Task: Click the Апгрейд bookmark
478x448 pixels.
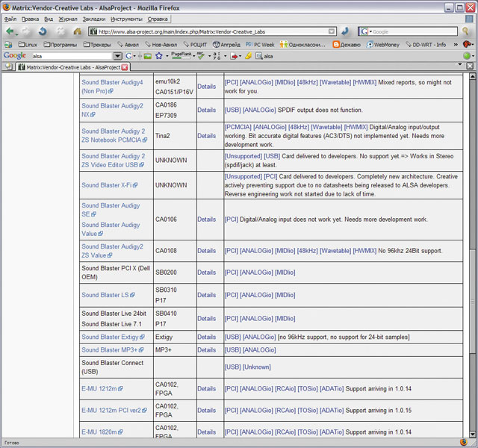Action: click(x=226, y=45)
